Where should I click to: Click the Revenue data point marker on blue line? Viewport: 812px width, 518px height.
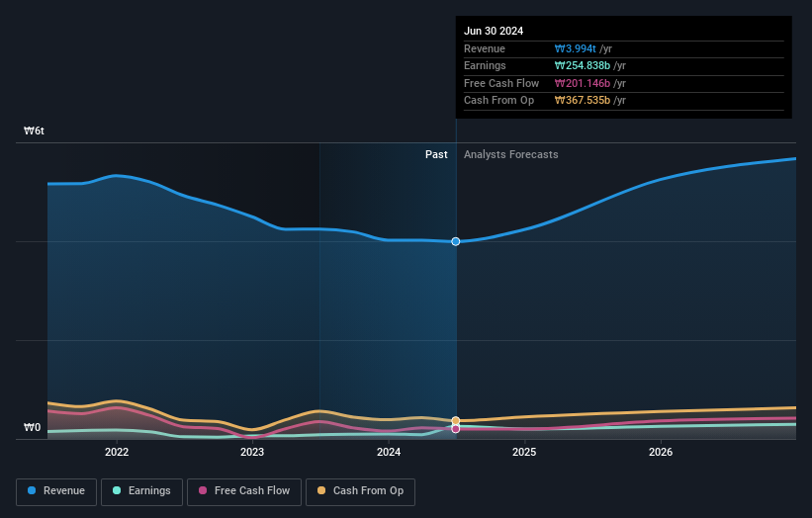pyautogui.click(x=456, y=241)
